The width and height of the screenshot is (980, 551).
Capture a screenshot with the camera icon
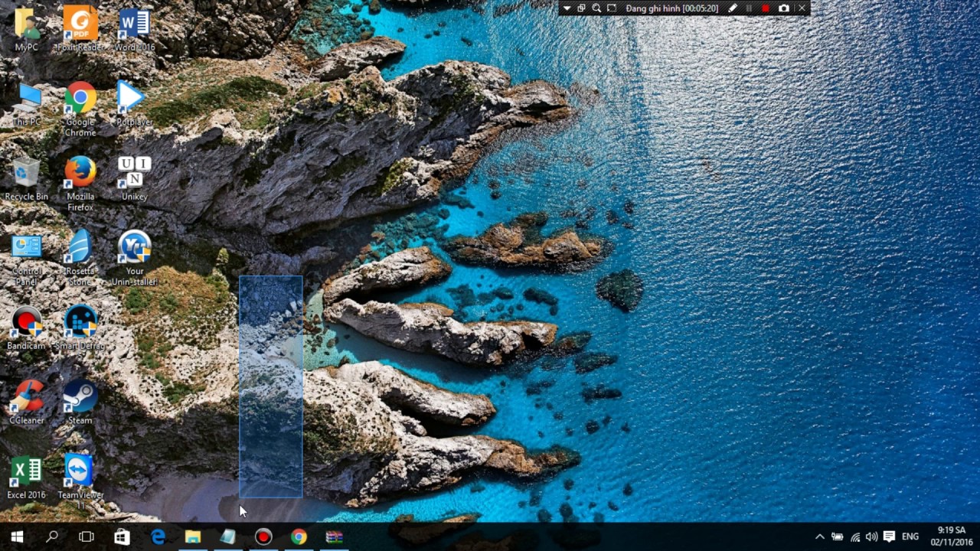click(784, 8)
